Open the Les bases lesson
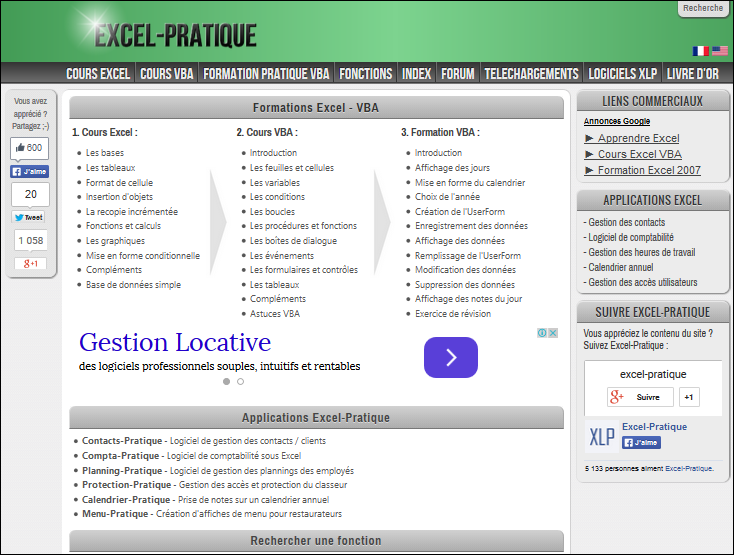This screenshot has width=734, height=555. [105, 153]
